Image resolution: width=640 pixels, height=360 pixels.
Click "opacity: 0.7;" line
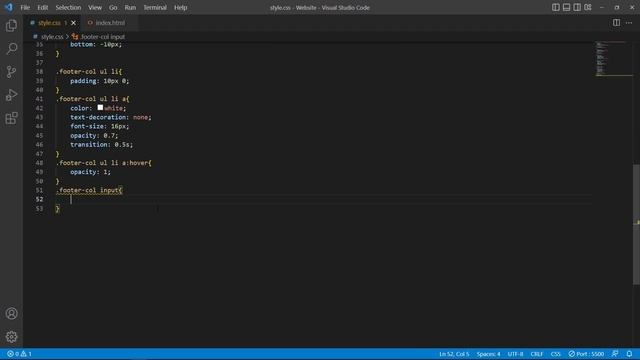[x=94, y=136]
